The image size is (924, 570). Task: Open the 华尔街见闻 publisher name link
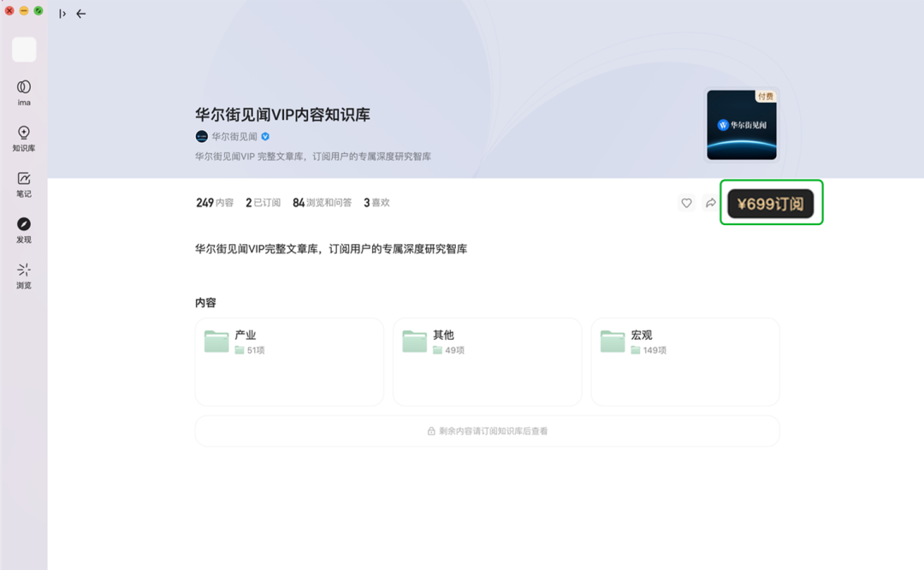(x=234, y=137)
